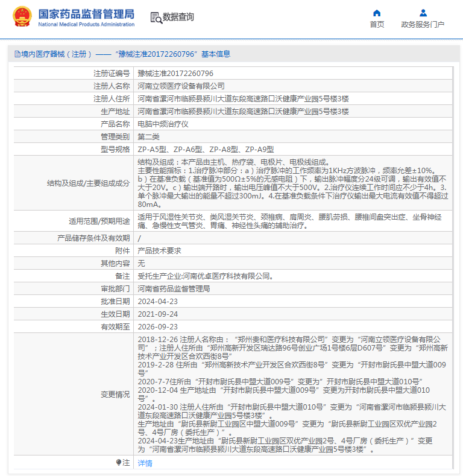Click the 首页 text link

[377, 24]
